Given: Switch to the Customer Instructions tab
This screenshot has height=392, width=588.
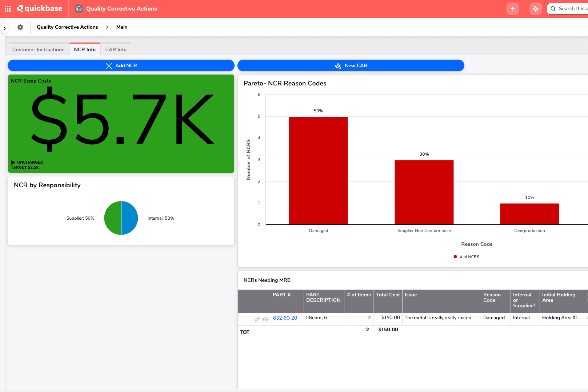Looking at the screenshot, I should point(38,49).
